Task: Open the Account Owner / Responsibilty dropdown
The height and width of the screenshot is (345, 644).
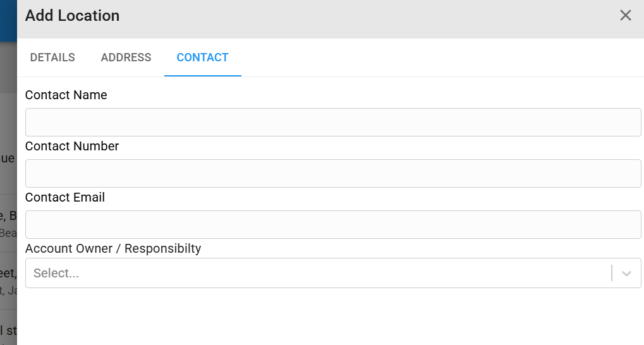Action: tap(333, 273)
